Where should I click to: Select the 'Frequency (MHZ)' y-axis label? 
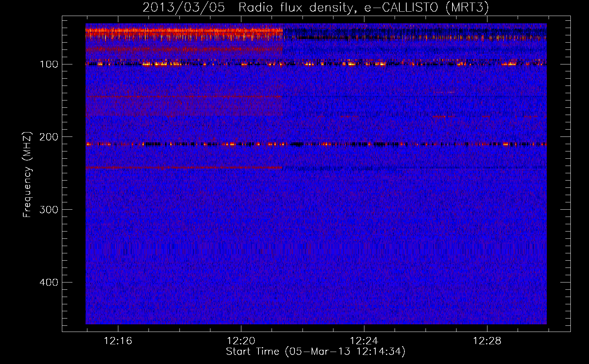tap(27, 174)
